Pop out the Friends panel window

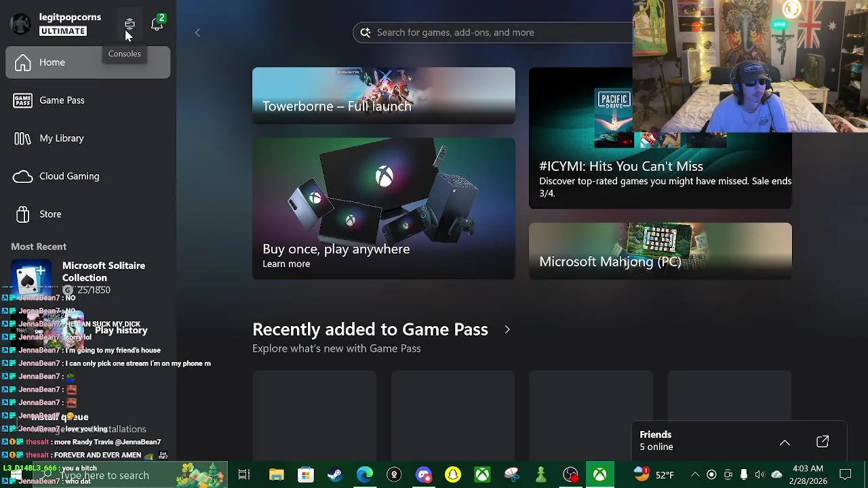pos(823,442)
